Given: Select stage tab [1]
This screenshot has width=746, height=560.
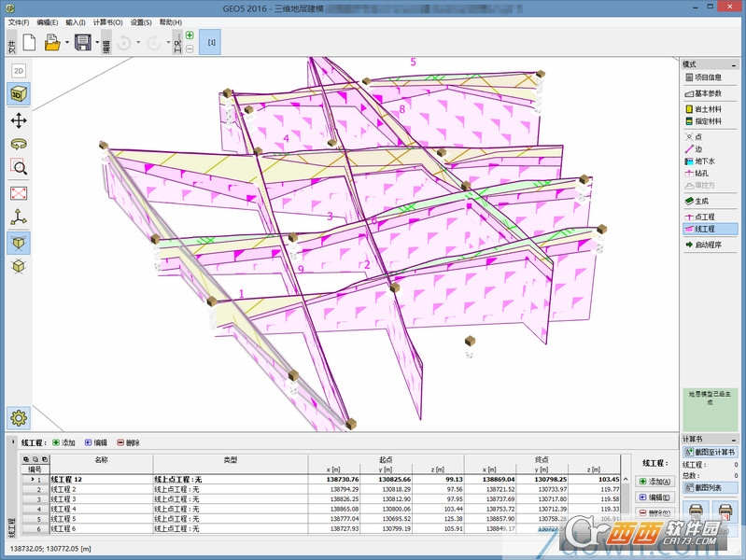Looking at the screenshot, I should (210, 42).
